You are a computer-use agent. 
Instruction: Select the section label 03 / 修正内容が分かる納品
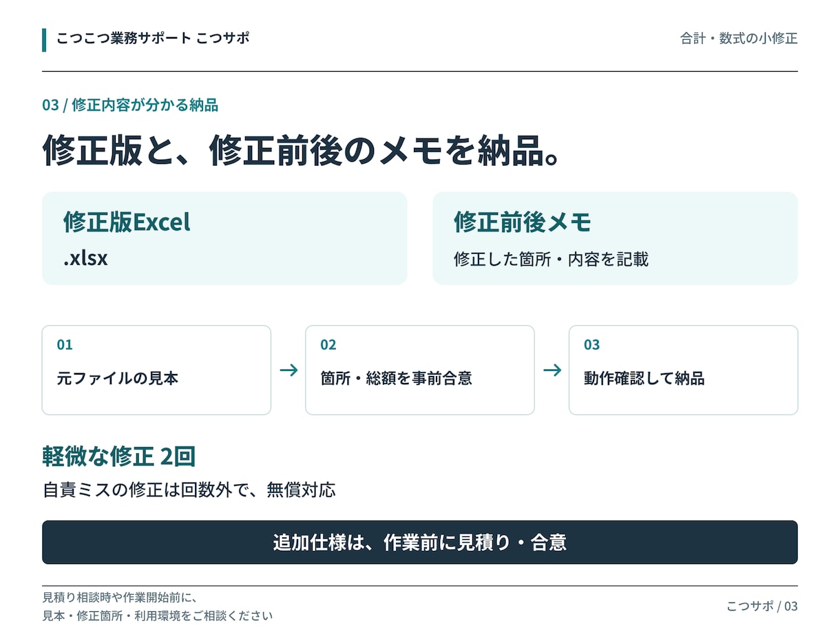[130, 105]
